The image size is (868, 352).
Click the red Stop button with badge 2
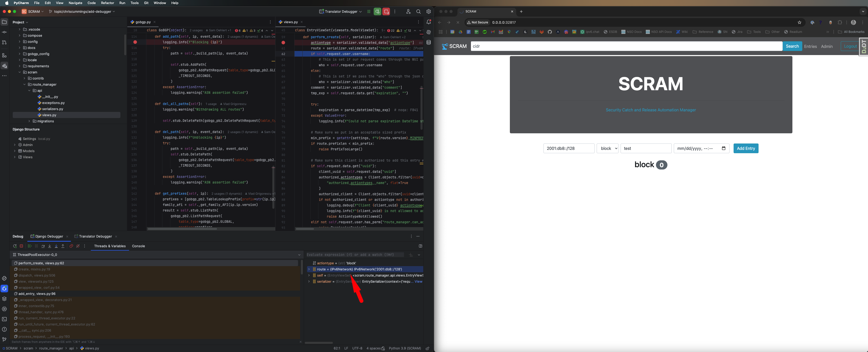coord(386,11)
